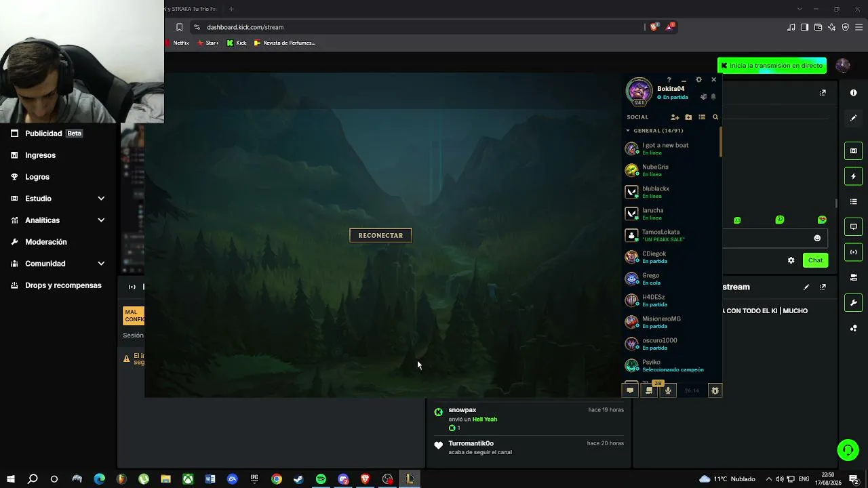Select friend larucha
This screenshot has width=868, height=488.
(x=671, y=213)
